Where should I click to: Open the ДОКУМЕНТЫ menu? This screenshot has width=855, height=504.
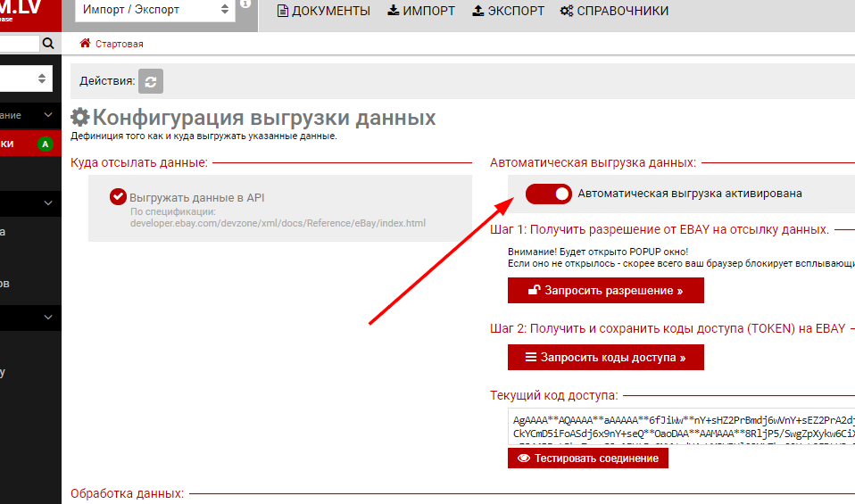[323, 11]
